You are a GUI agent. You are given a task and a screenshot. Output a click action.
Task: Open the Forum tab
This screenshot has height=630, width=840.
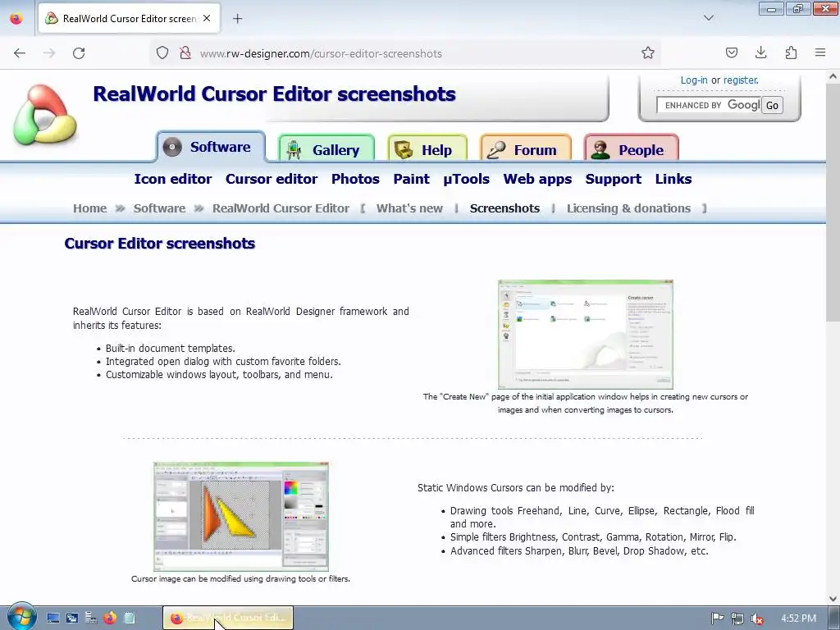pyautogui.click(x=526, y=149)
